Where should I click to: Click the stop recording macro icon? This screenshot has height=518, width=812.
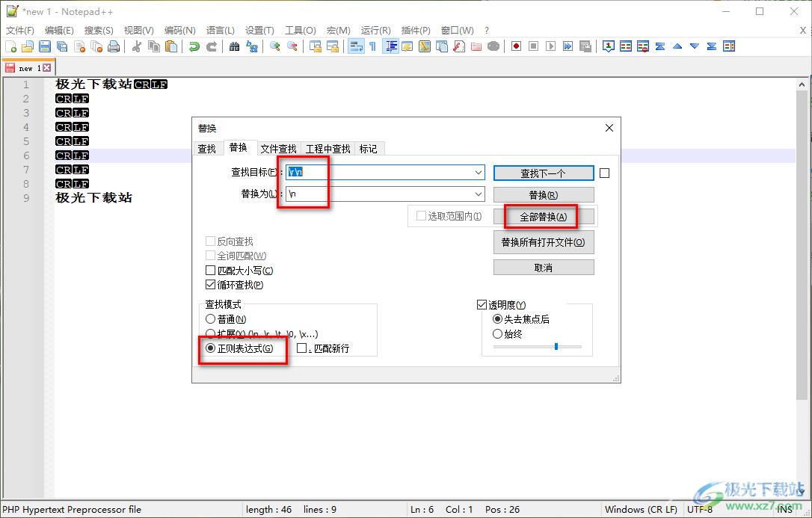pyautogui.click(x=533, y=46)
